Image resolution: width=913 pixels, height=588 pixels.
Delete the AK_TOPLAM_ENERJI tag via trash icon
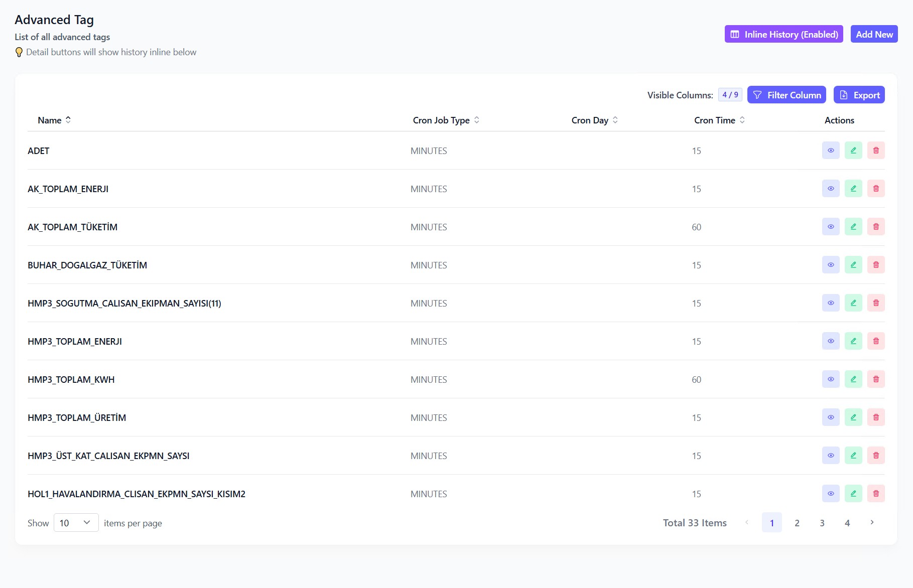(x=876, y=189)
